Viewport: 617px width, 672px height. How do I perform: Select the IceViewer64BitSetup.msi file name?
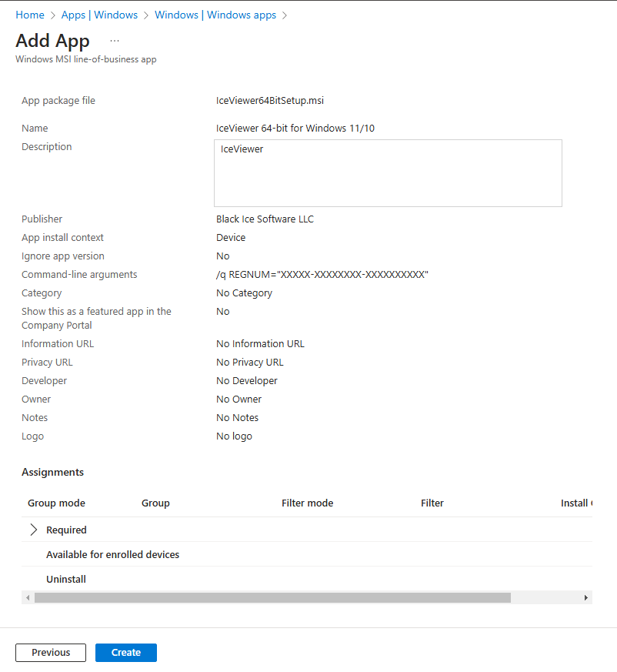pyautogui.click(x=269, y=100)
